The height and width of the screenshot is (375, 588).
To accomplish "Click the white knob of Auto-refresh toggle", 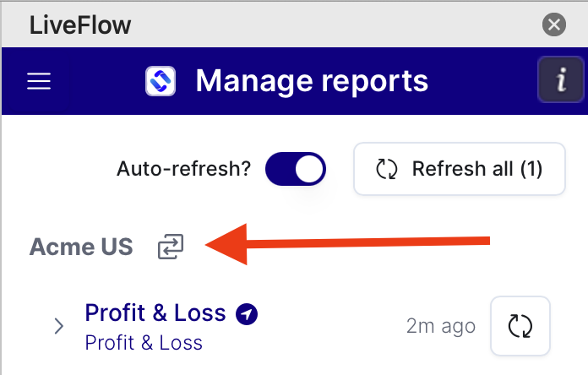I will pos(309,169).
